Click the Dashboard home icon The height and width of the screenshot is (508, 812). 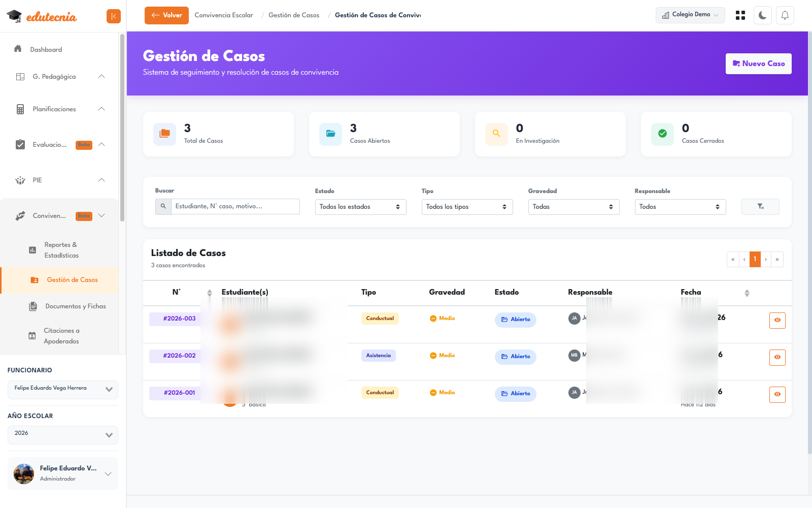click(18, 49)
